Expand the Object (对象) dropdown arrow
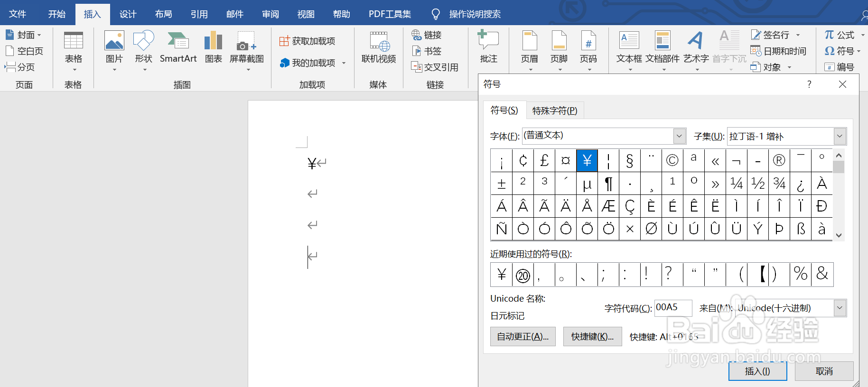This screenshot has height=387, width=868. (x=789, y=67)
